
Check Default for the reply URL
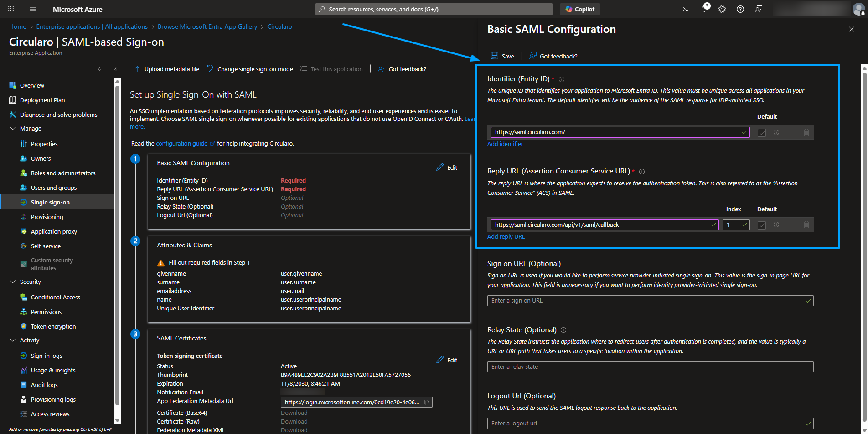[761, 225]
